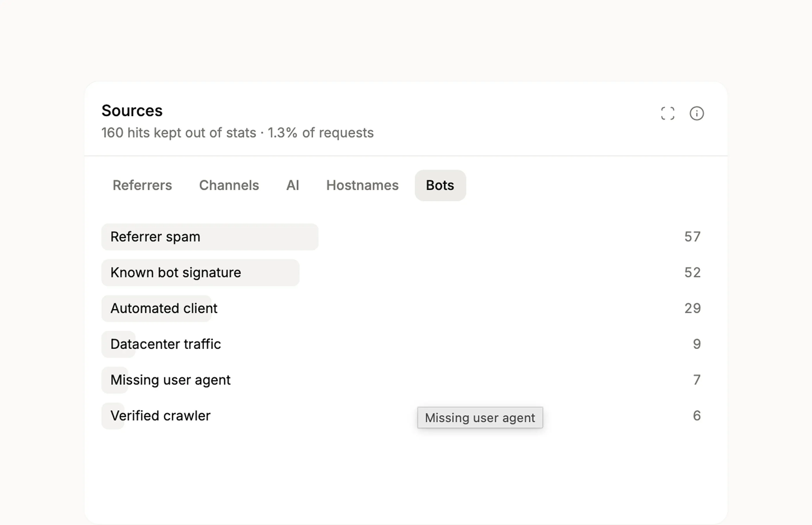Click the Referrer spam row
This screenshot has width=812, height=525.
404,237
